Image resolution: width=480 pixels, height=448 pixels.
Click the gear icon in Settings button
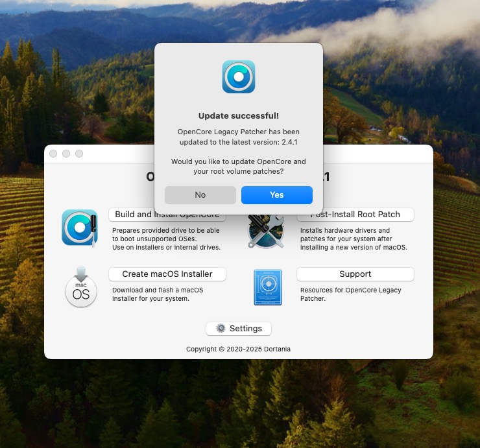tap(221, 329)
